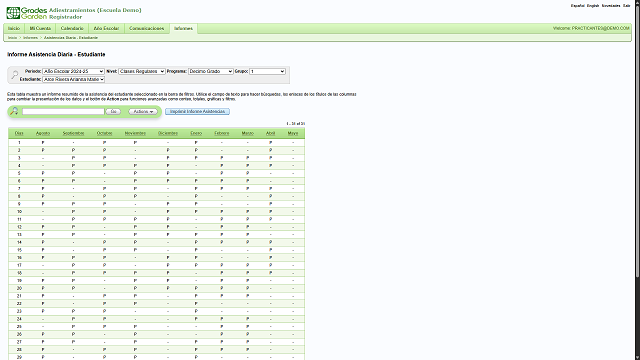The image size is (640, 360).
Task: Click Imprimir Informe Asistencias button
Action: coord(197,111)
